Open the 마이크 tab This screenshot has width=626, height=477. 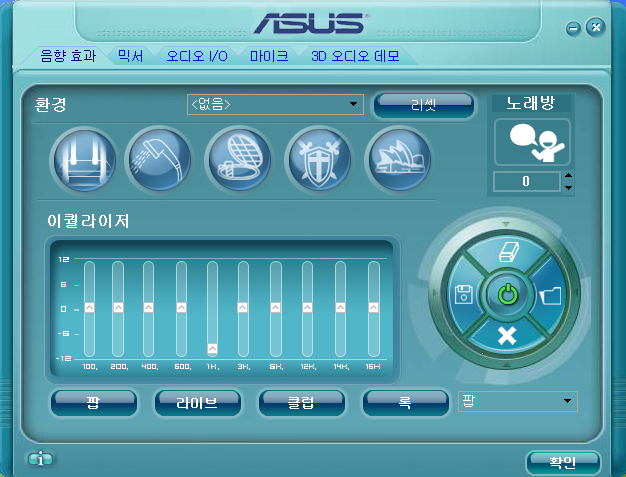(x=269, y=56)
